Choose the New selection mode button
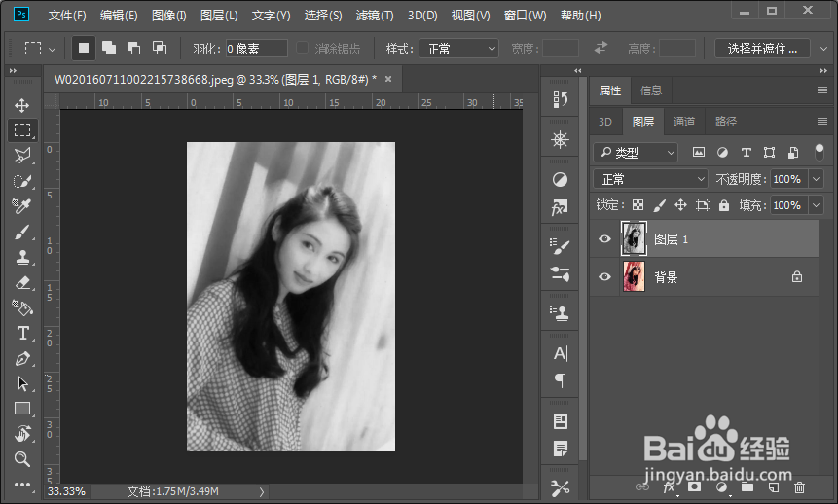838x504 pixels. coord(84,48)
